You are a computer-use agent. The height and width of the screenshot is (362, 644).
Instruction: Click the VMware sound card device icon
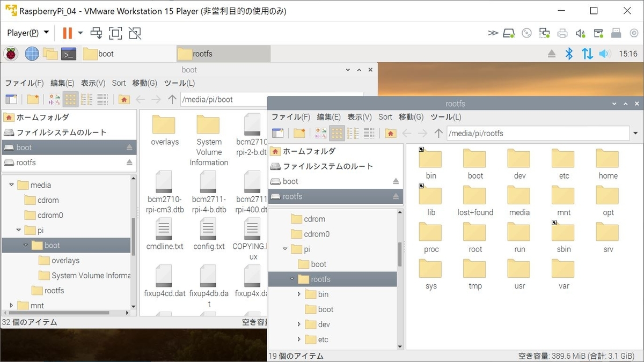pos(580,33)
